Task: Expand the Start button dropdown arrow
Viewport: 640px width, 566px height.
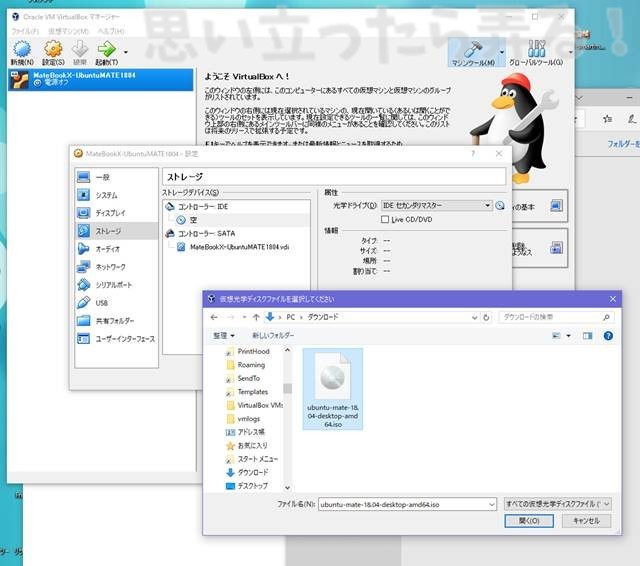Action: (126, 52)
